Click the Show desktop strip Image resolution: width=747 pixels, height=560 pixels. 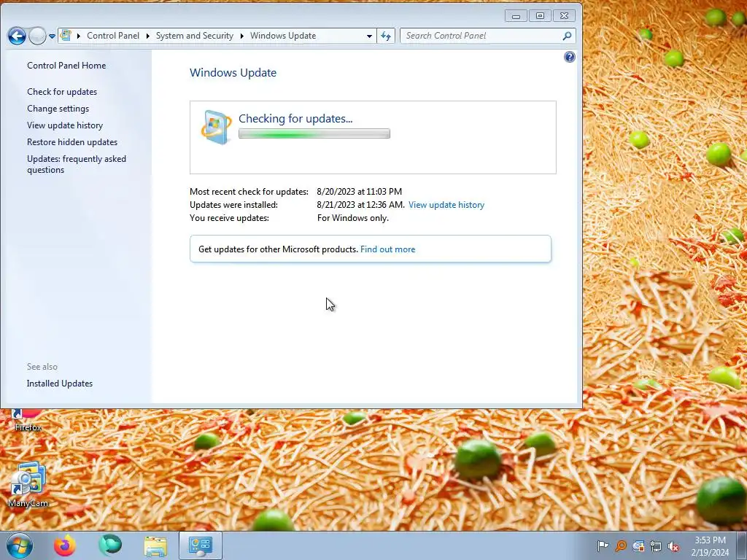click(x=743, y=545)
